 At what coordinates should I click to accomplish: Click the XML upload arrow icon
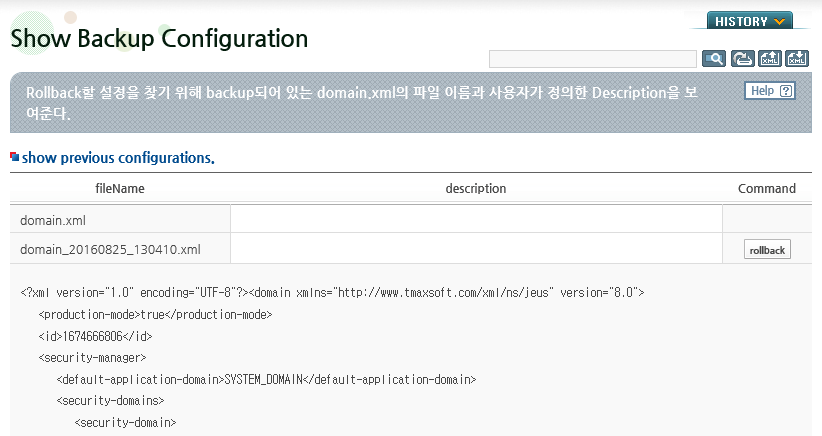tap(770, 59)
